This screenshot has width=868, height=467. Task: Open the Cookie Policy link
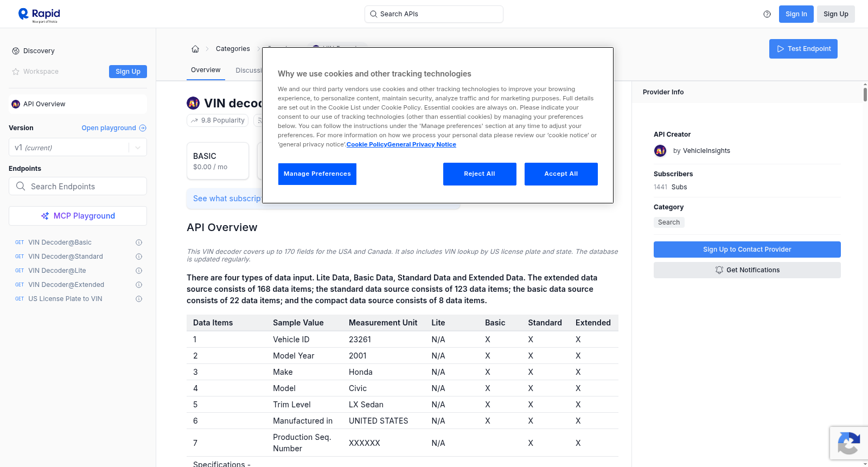coord(367,144)
